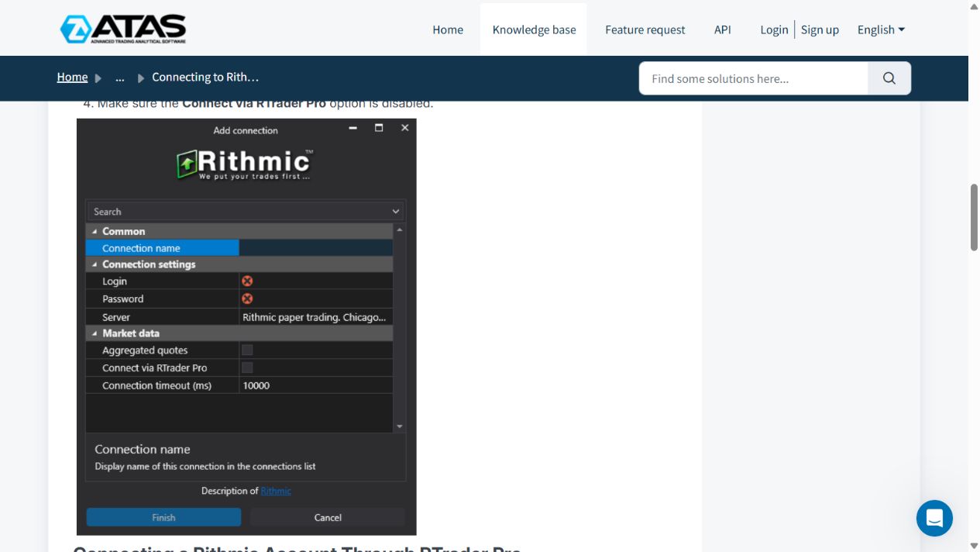Click the magnifier search button
The image size is (980, 552).
point(889,78)
